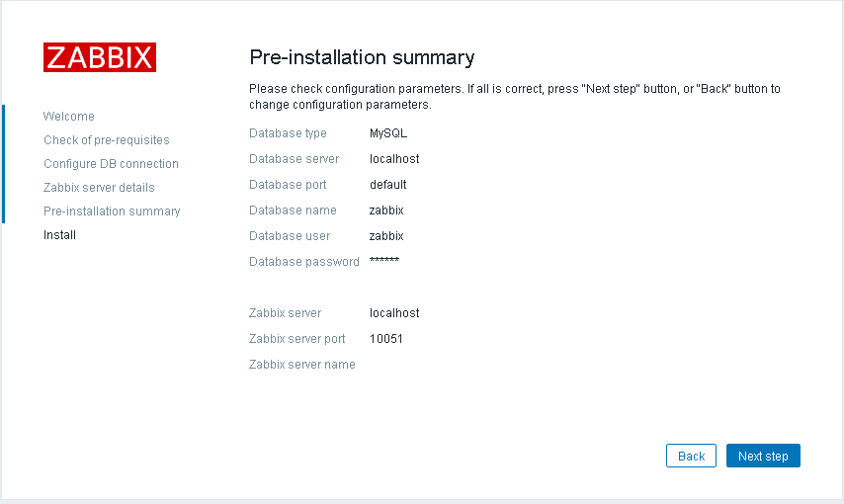Click the Pre-installation summary heading

click(x=362, y=57)
